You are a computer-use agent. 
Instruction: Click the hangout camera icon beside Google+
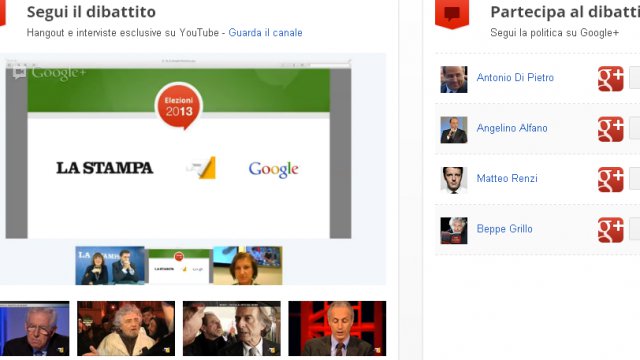pos(19,73)
